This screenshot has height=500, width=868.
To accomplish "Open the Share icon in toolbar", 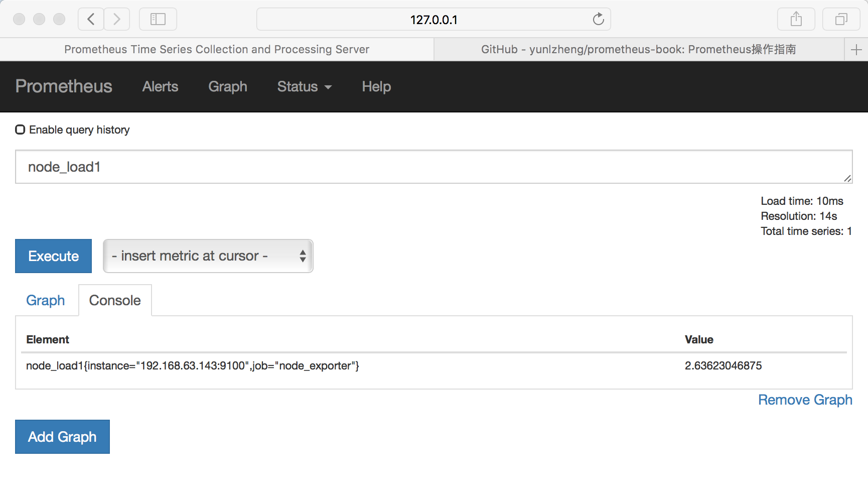I will [796, 19].
